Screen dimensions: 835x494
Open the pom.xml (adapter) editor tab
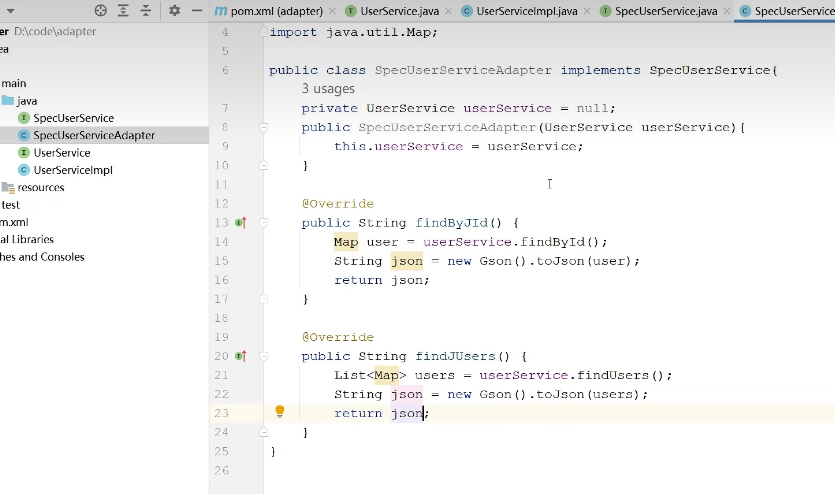tap(272, 11)
